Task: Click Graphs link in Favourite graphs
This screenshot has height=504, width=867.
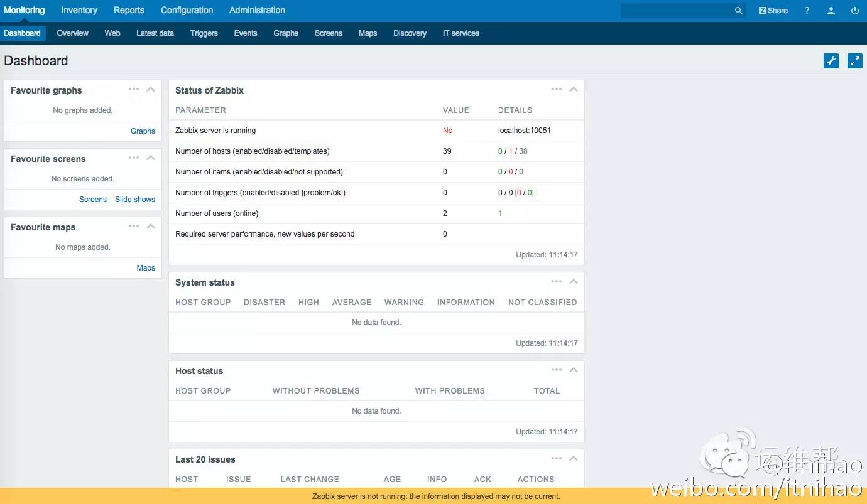Action: click(143, 131)
